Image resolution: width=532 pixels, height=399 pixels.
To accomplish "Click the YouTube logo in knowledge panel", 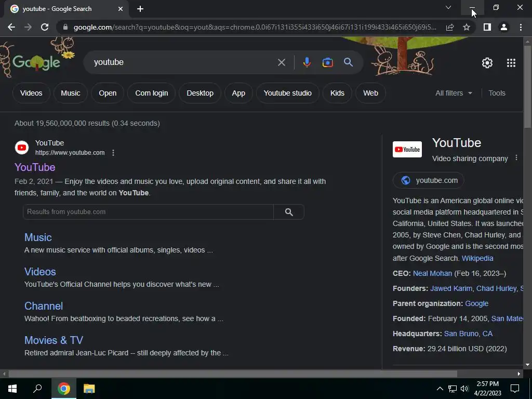I will (x=407, y=149).
